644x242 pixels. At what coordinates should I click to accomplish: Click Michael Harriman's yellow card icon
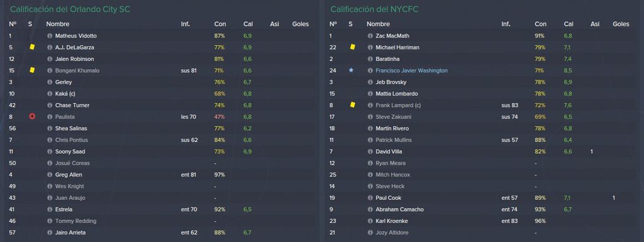(352, 47)
